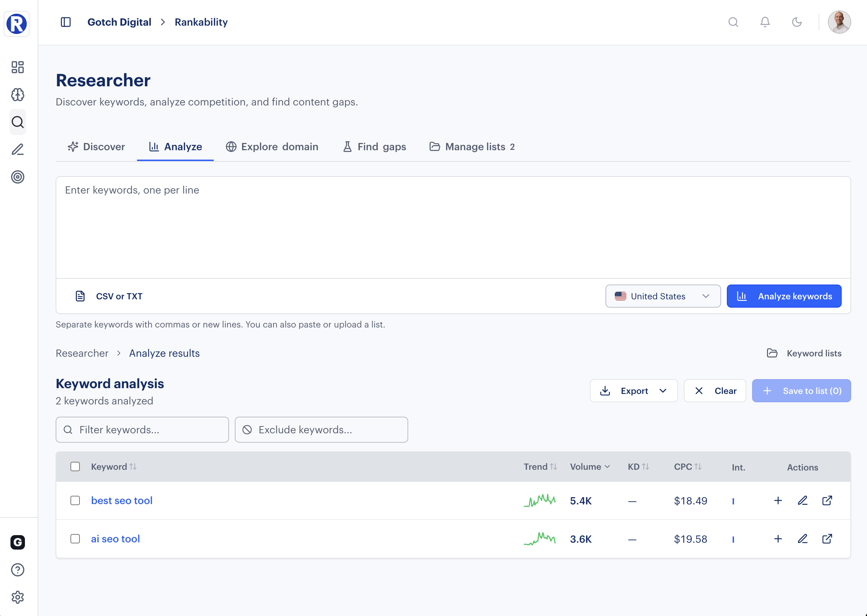
Task: Check the ai seo tool checkbox
Action: point(75,539)
